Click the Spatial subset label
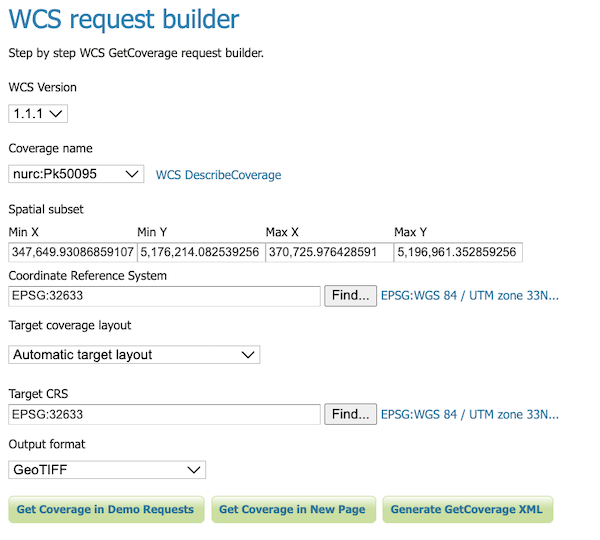 pos(46,209)
